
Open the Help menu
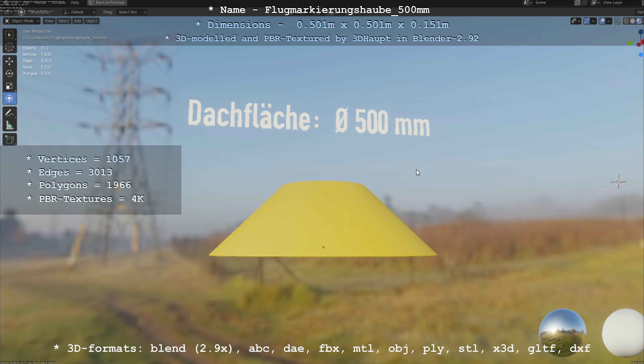75,2
